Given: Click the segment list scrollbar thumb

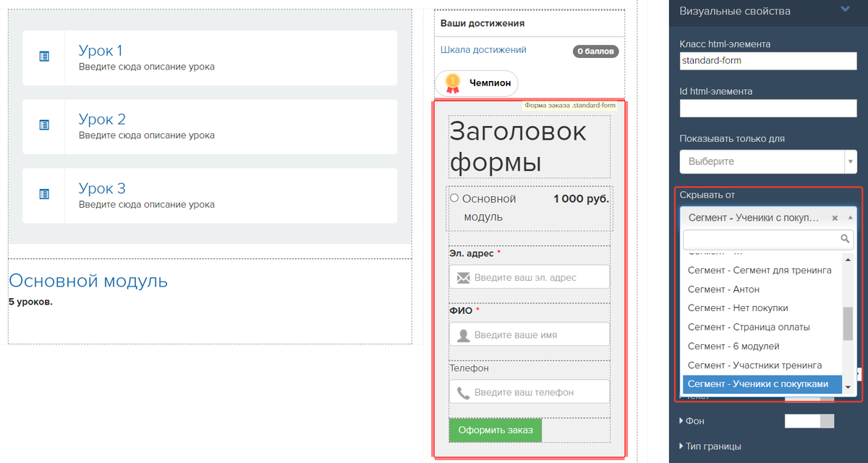Looking at the screenshot, I should 848,323.
